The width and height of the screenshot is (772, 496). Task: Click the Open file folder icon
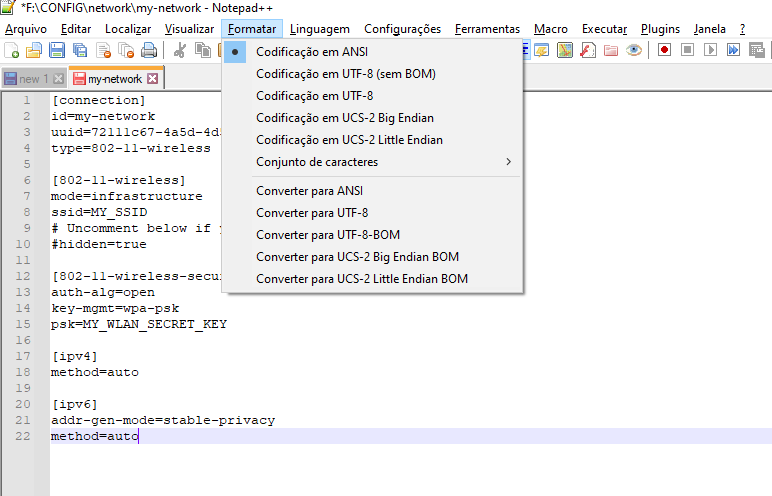pos(33,50)
